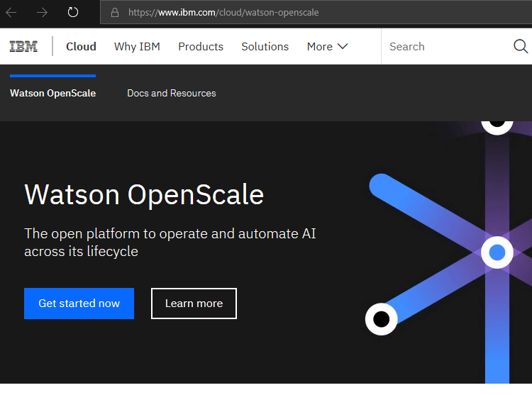Click the browser address bar URL

click(223, 13)
